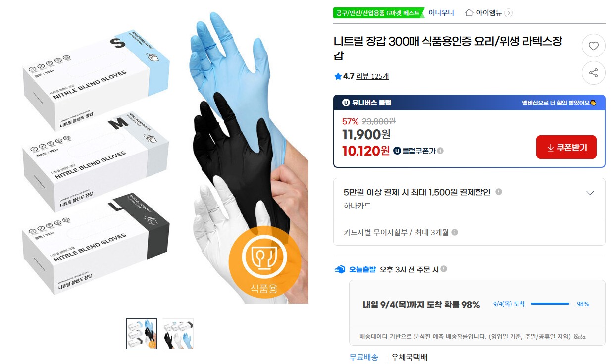Select the second product thumbnail
This screenshot has width=613, height=364.
[178, 333]
